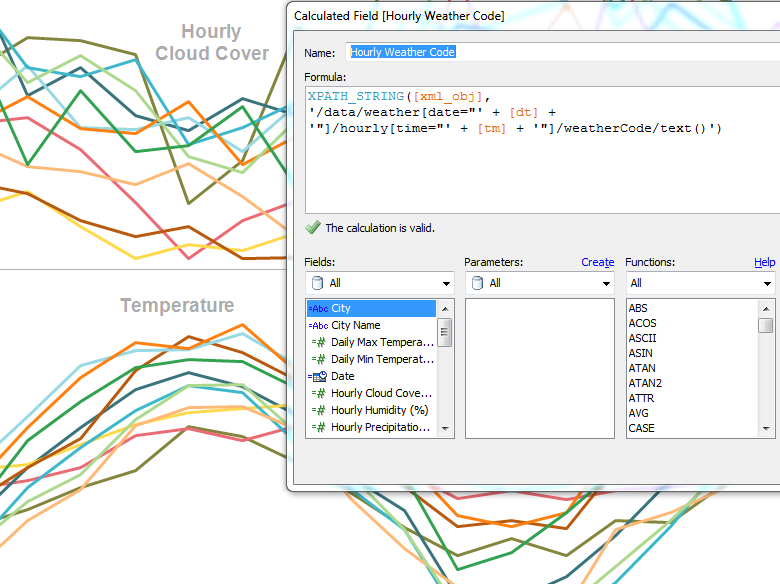
Task: Select the Hourly Precipitation field
Action: [x=371, y=427]
